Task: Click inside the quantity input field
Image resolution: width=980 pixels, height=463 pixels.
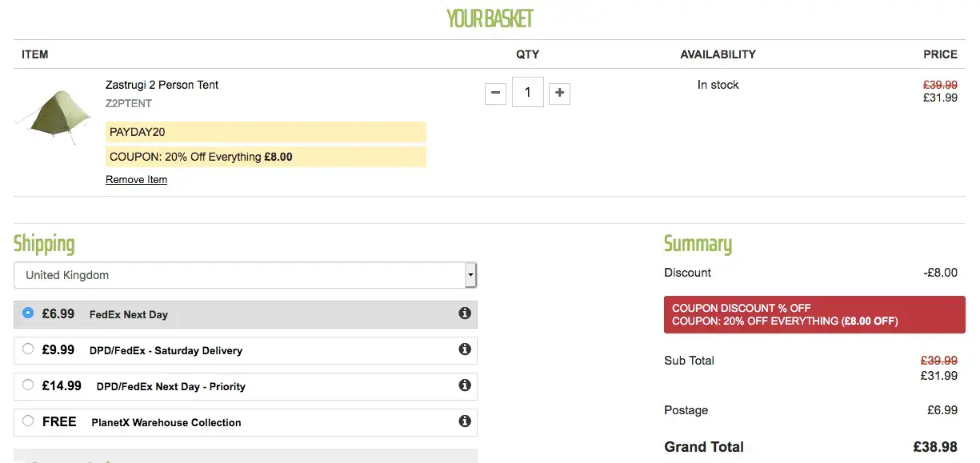Action: click(x=527, y=93)
